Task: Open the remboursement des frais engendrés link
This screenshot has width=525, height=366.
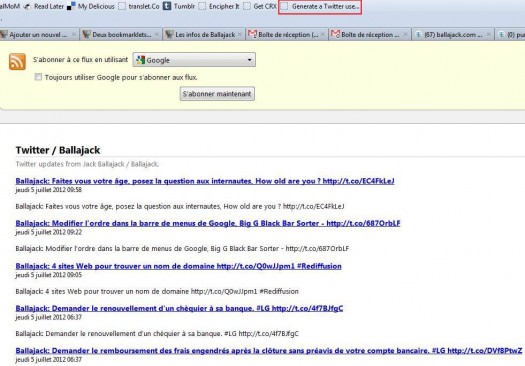Action: click(x=269, y=351)
